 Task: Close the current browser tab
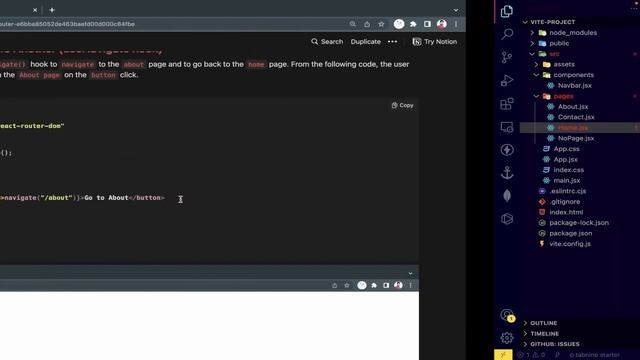point(35,10)
